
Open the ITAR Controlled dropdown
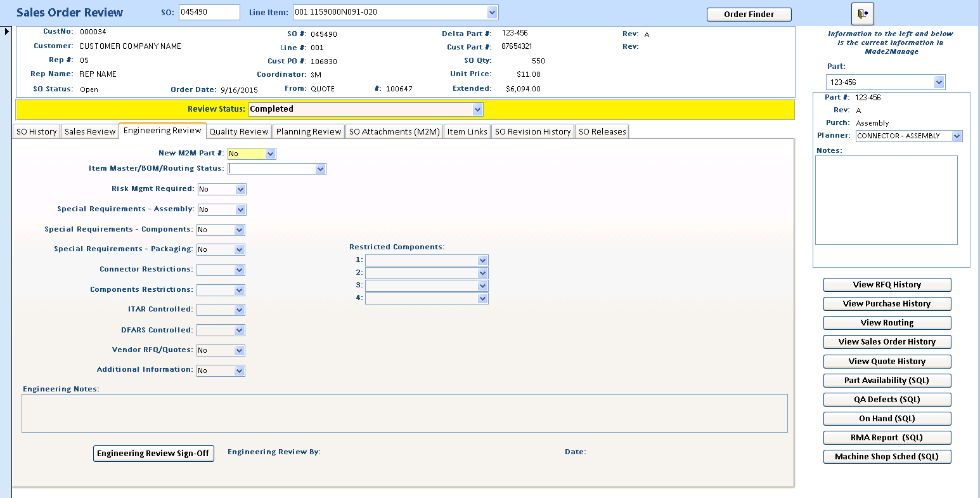pos(240,310)
